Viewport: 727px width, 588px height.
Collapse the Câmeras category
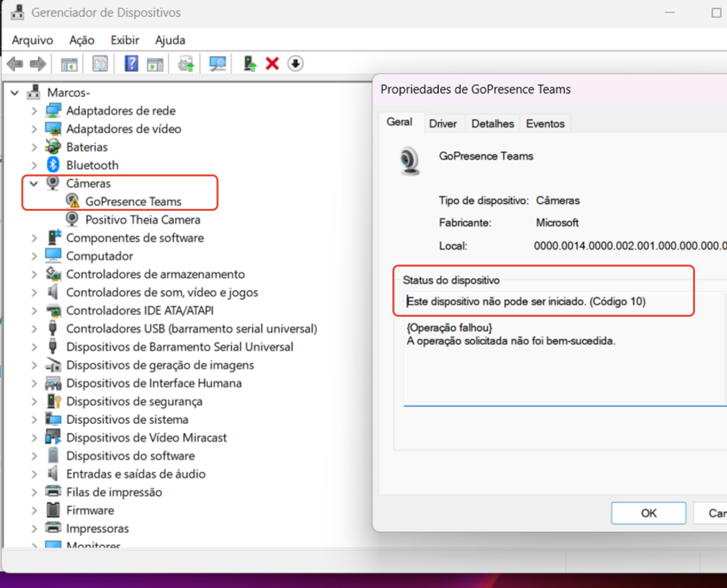[x=34, y=183]
